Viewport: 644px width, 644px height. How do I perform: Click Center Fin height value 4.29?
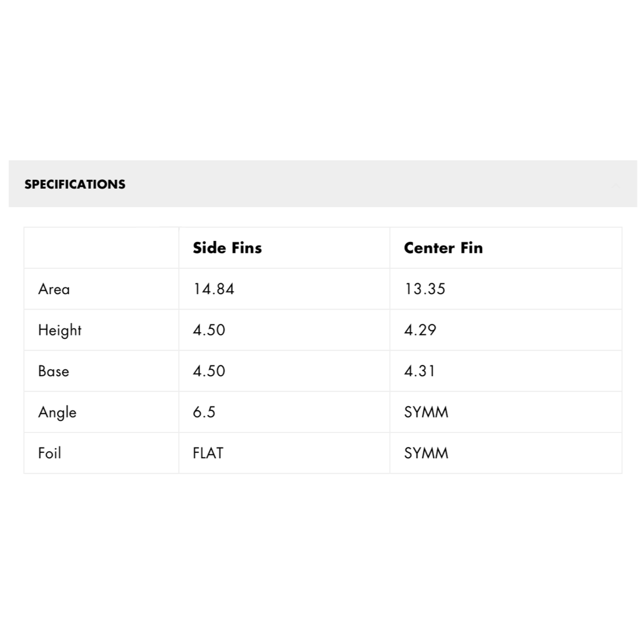(x=420, y=330)
